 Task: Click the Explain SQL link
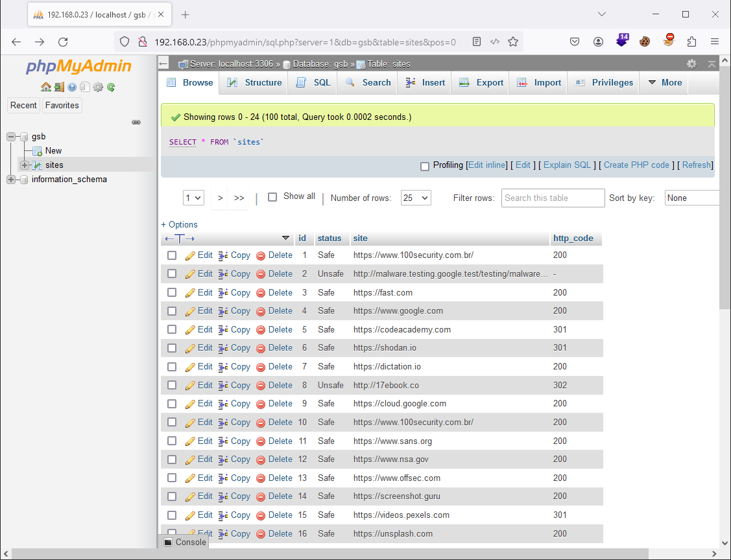coord(567,165)
